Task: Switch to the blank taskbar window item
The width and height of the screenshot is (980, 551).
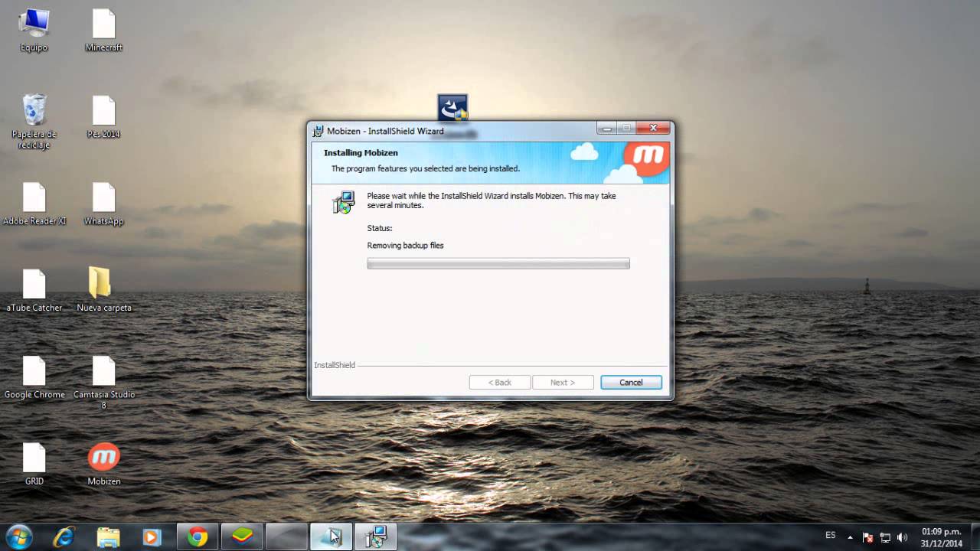Action: pos(286,537)
